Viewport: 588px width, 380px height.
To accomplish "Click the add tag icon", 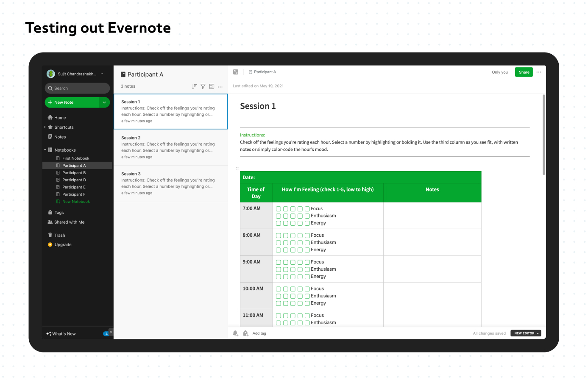I will click(245, 333).
